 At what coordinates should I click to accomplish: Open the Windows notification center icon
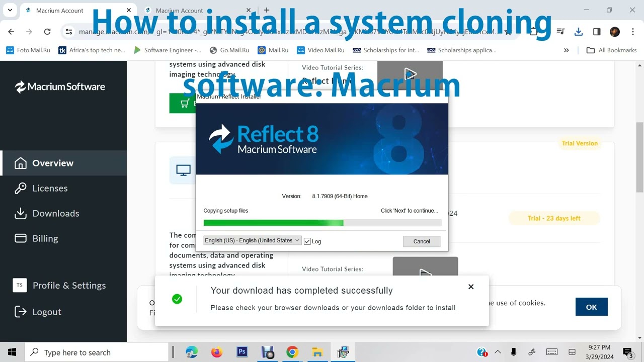click(628, 352)
